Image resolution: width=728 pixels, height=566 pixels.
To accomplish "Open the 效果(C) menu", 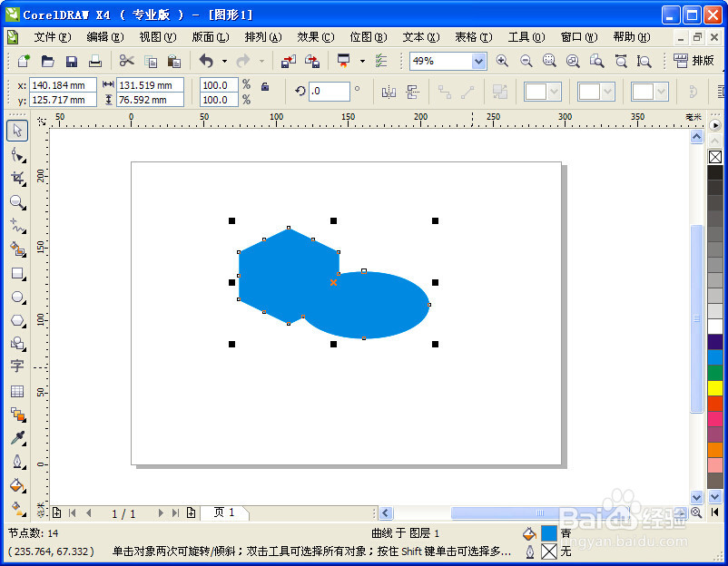I will click(x=316, y=37).
